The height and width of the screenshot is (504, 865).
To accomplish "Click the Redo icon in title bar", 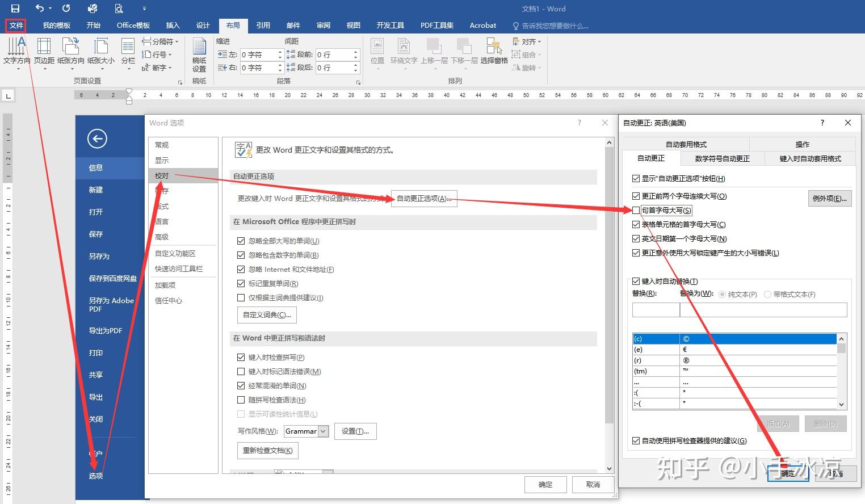I will pyautogui.click(x=66, y=9).
